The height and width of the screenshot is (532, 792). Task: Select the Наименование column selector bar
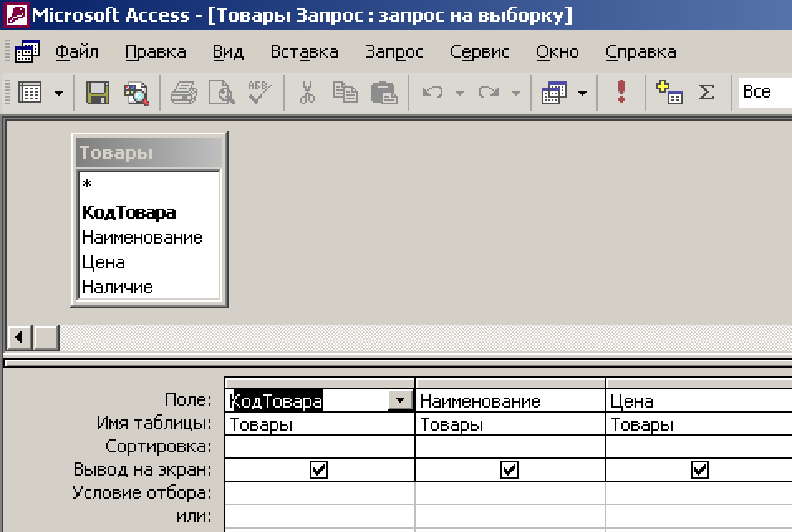click(510, 383)
